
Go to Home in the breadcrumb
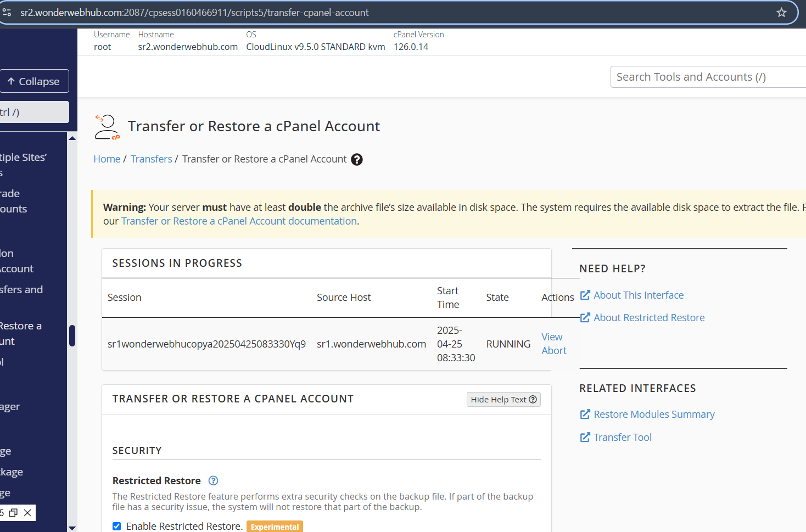tap(107, 159)
